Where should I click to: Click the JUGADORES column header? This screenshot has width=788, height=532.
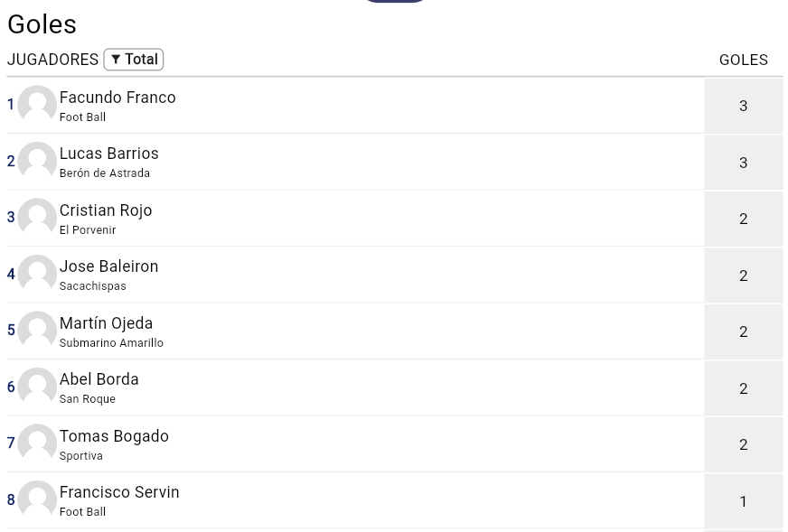point(52,60)
